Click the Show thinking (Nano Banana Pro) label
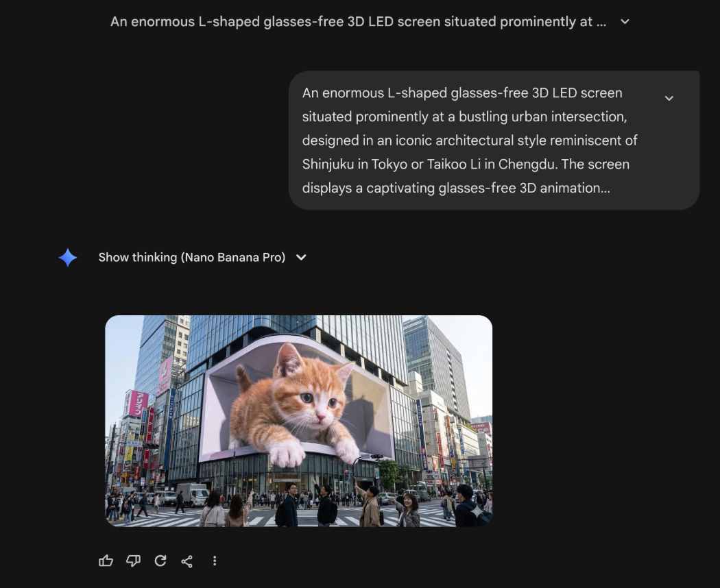 (x=191, y=258)
